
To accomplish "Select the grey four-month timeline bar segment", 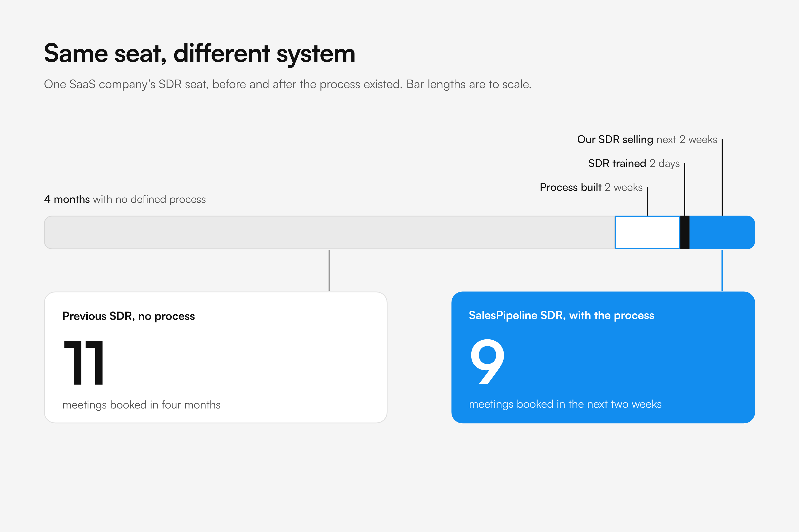I will coord(330,232).
